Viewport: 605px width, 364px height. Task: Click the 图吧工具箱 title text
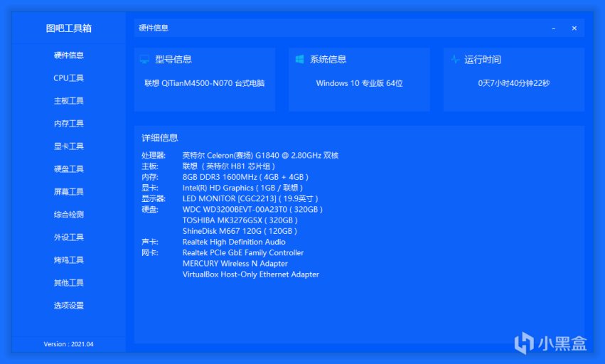[69, 28]
